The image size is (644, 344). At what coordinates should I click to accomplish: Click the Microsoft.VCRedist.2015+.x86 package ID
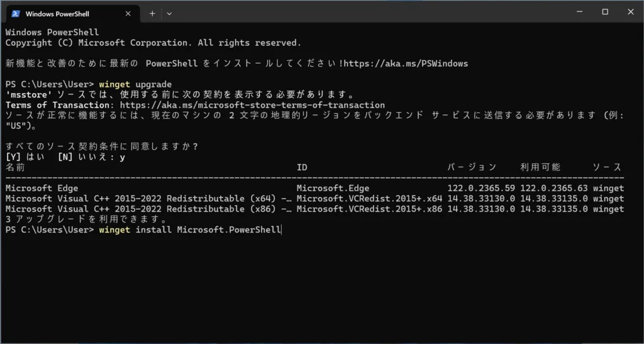369,209
